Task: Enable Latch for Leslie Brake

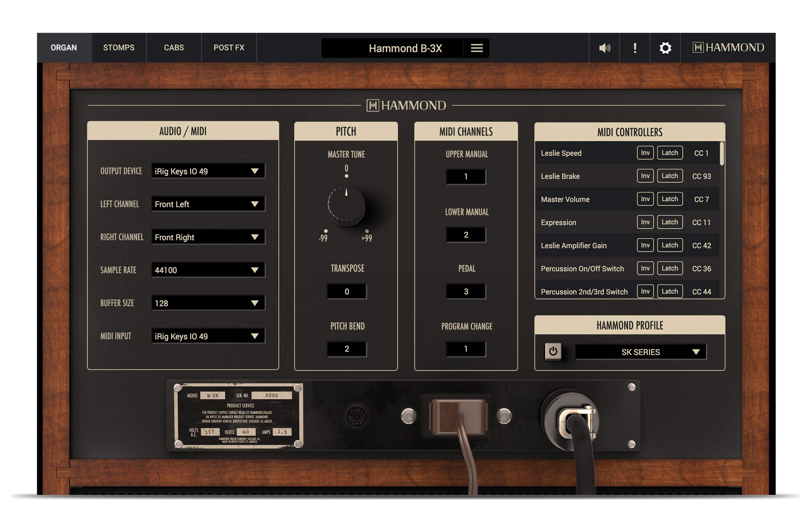Action: [670, 176]
